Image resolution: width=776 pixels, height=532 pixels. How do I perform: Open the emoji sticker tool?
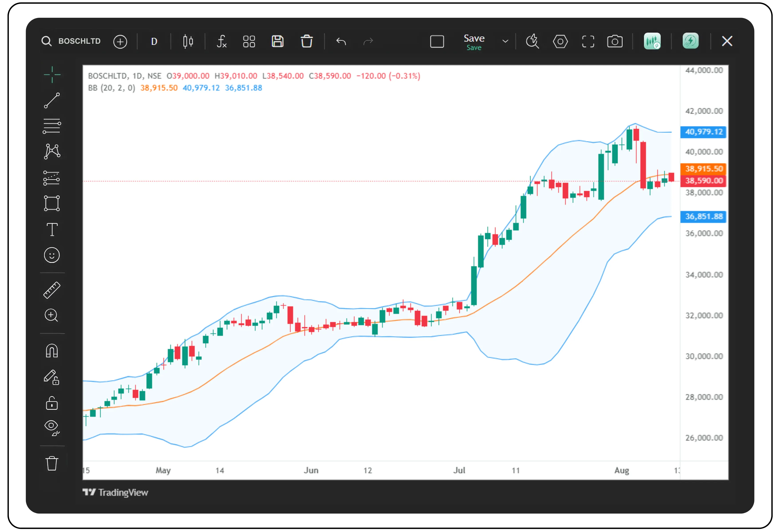(x=52, y=255)
